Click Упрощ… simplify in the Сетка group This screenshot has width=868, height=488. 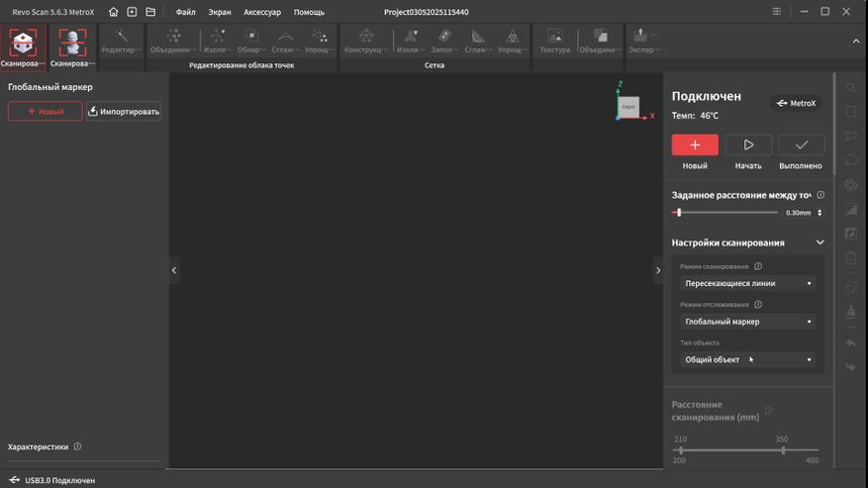click(512, 41)
